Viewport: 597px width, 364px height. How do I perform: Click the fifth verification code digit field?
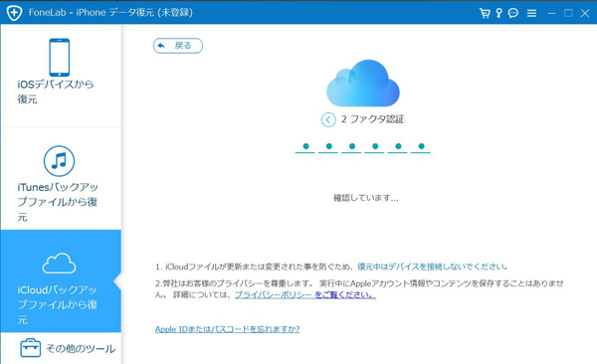(x=397, y=147)
